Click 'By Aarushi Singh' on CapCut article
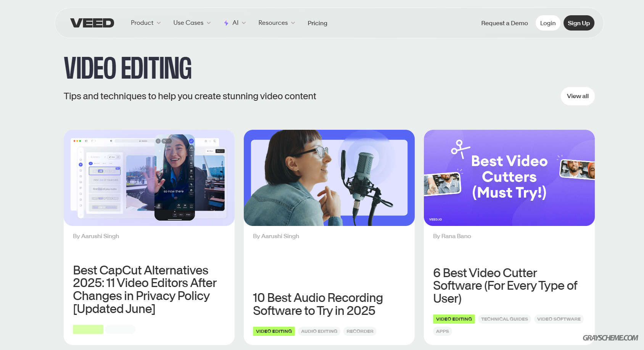644x350 pixels. coord(96,236)
